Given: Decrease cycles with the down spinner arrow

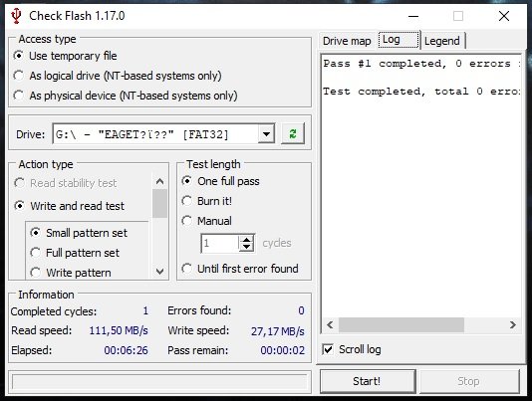Looking at the screenshot, I should coord(247,248).
